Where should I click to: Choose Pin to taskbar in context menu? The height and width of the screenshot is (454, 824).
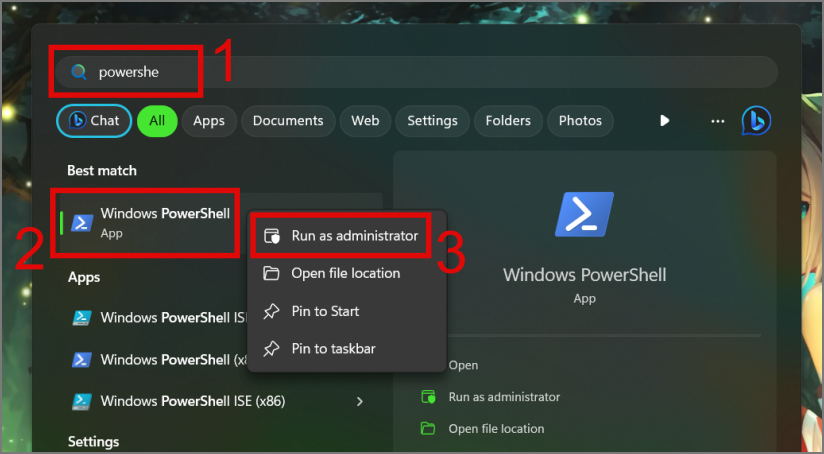tap(347, 348)
